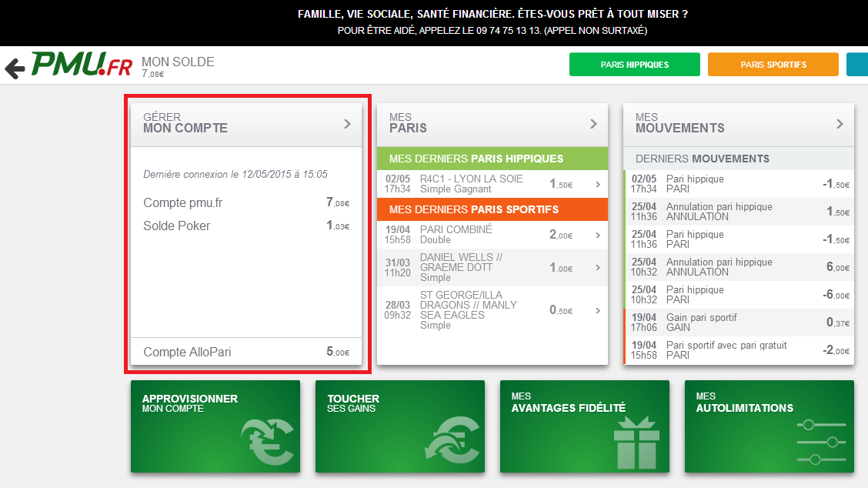This screenshot has width=868, height=488.
Task: Select the 25/04 11h36 Pari hippique movement
Action: tap(739, 239)
